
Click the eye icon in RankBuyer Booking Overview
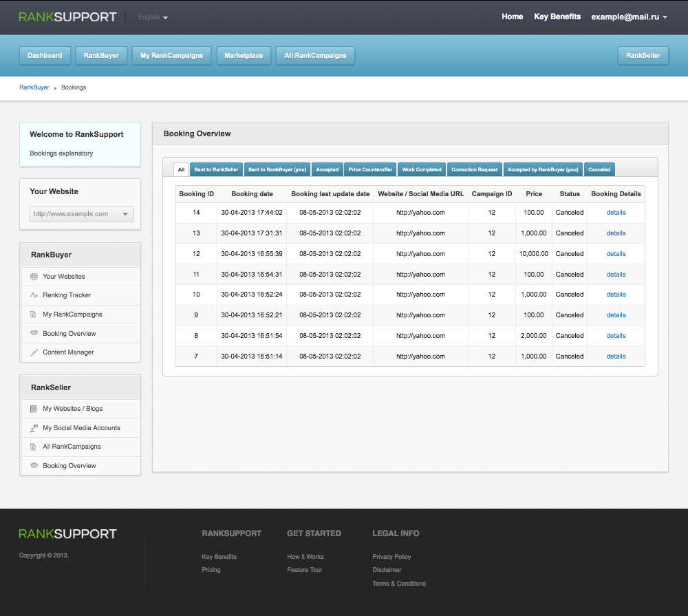tap(34, 333)
